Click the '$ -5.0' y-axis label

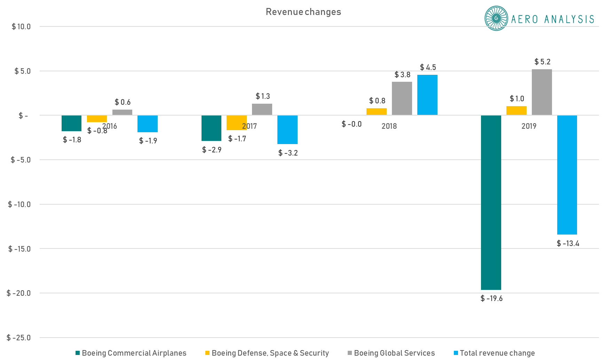click(x=21, y=160)
